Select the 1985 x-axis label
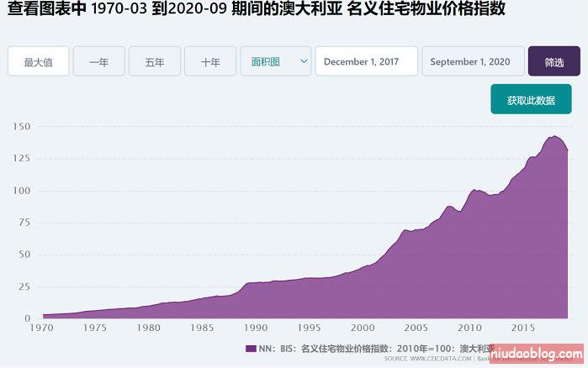The width and height of the screenshot is (588, 368). click(x=202, y=328)
